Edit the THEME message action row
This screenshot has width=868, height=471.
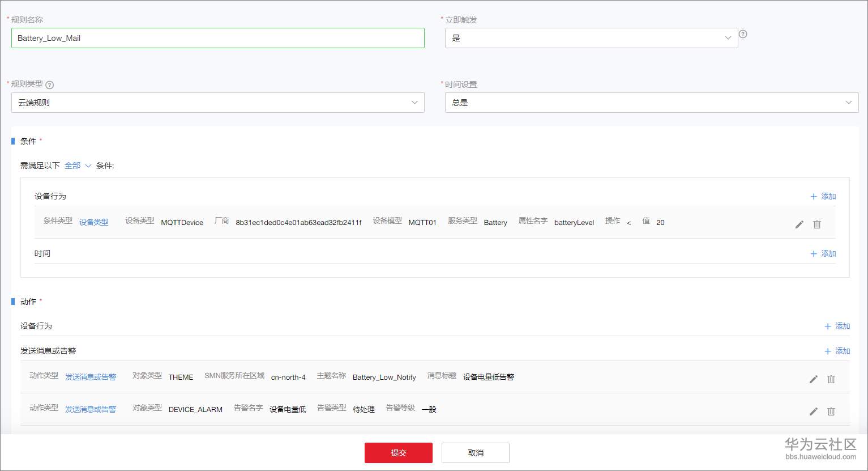(x=814, y=379)
